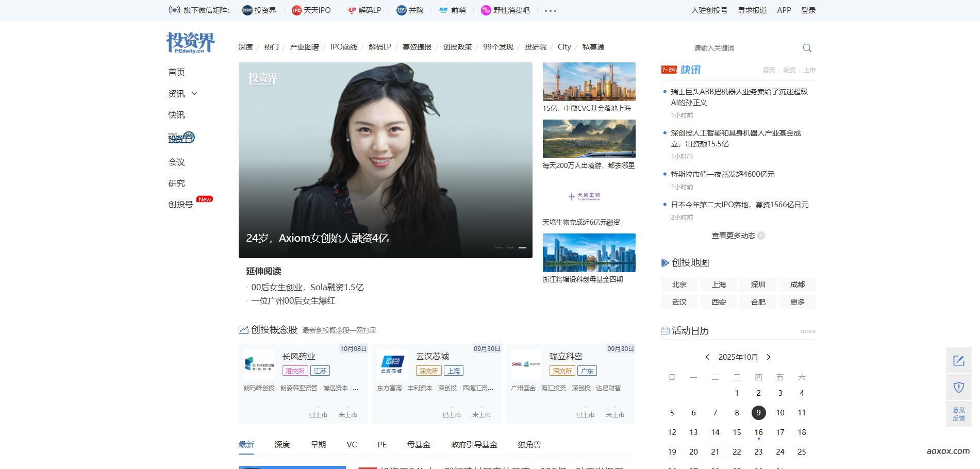Viewport: 980px width, 469px height.
Task: Open the 投资界 logo homepage link
Action: click(190, 42)
